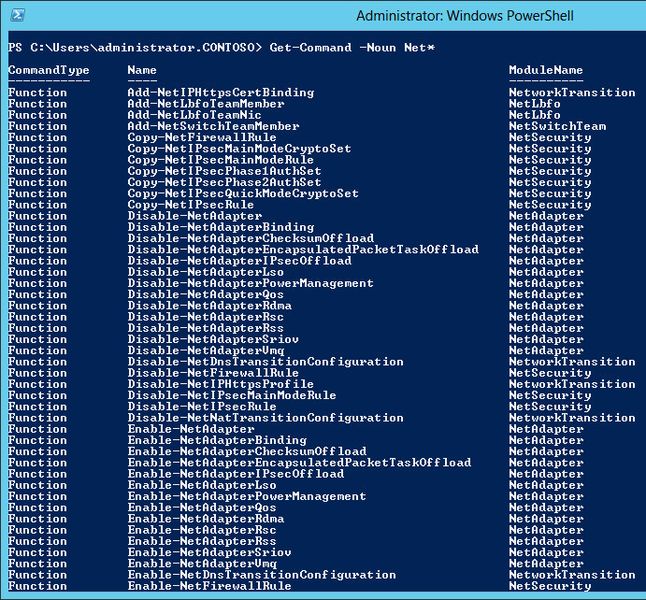The image size is (646, 600).
Task: Select Disable-NetDnsTransitionConfiguration text
Action: tap(266, 361)
